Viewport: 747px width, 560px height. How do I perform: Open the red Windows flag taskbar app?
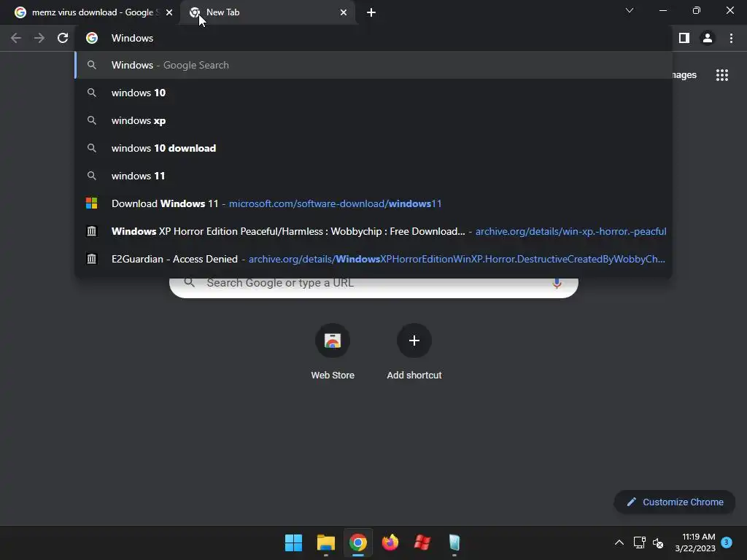point(422,542)
